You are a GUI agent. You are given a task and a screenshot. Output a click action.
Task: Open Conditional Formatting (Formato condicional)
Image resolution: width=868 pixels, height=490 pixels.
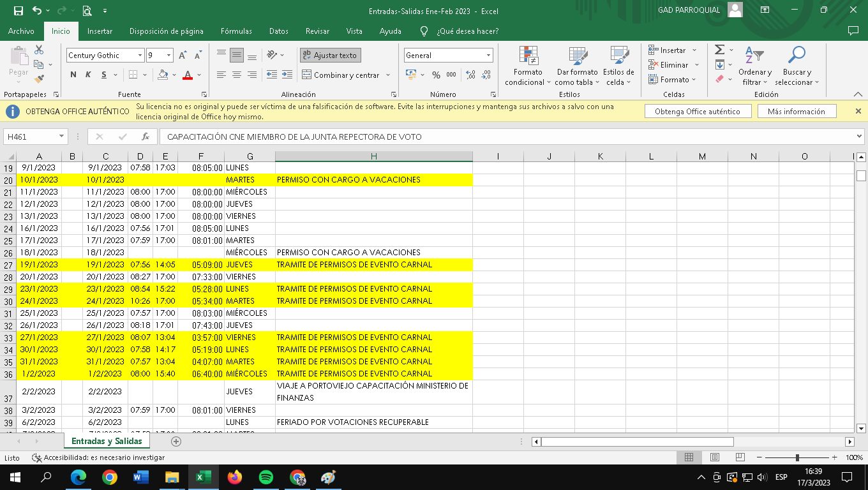click(x=528, y=66)
